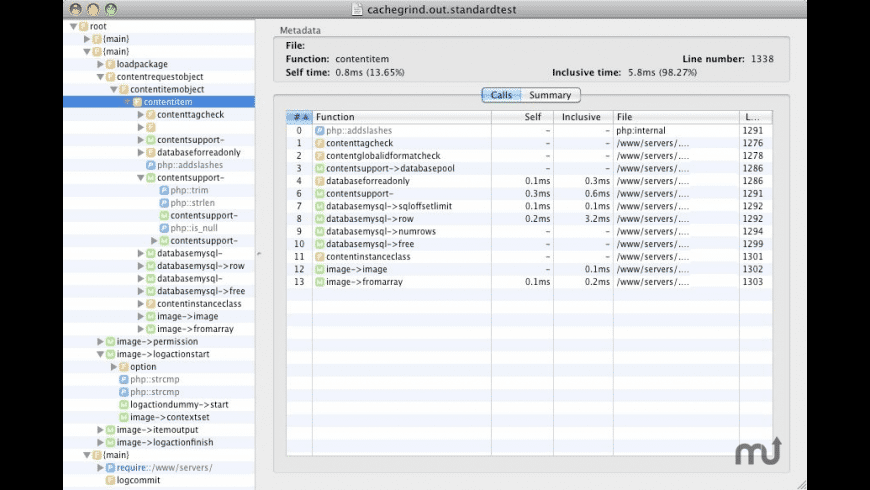Click the file icon in title bar
The height and width of the screenshot is (490, 870).
coord(357,9)
